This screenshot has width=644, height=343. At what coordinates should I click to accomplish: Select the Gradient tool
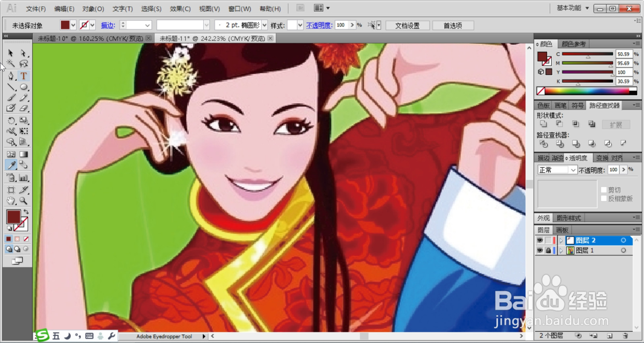pos(23,154)
